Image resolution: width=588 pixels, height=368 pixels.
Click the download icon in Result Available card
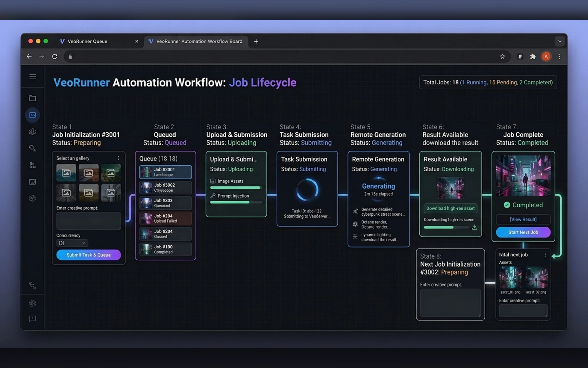(x=474, y=227)
